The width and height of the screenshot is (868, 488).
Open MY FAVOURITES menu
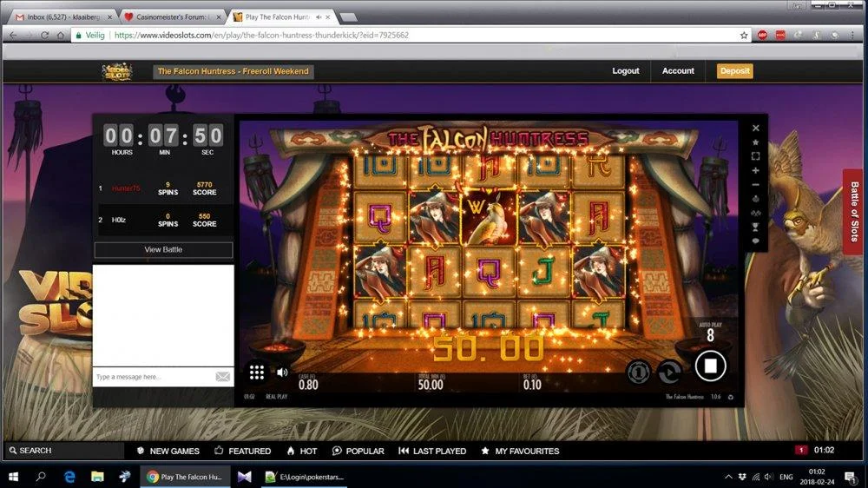coord(520,451)
